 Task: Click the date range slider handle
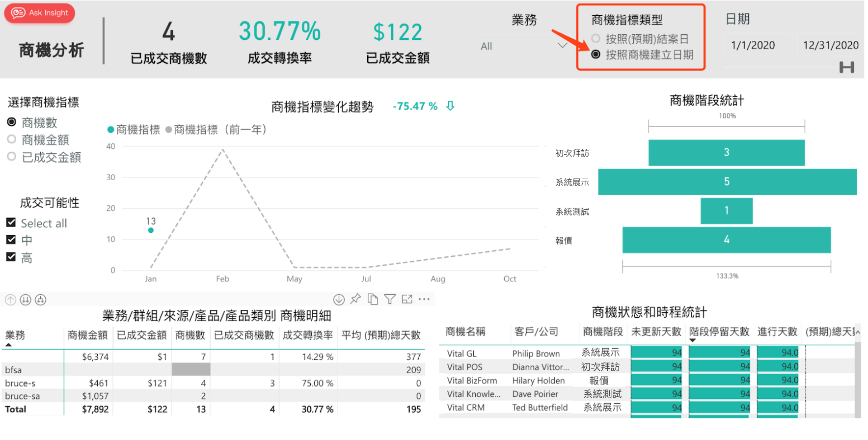click(846, 67)
